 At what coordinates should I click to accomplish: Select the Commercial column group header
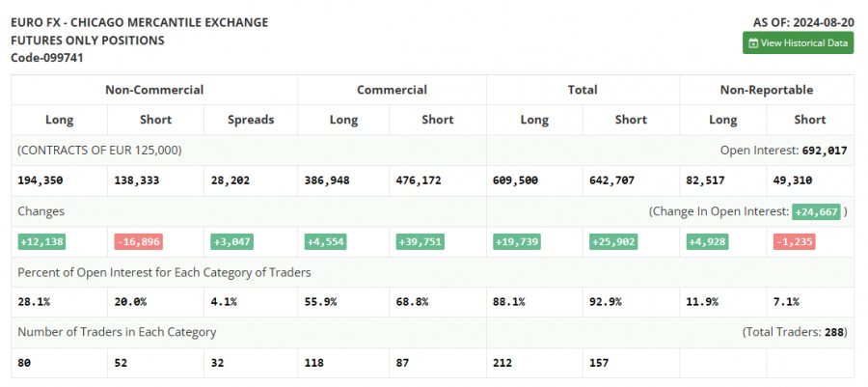[392, 90]
